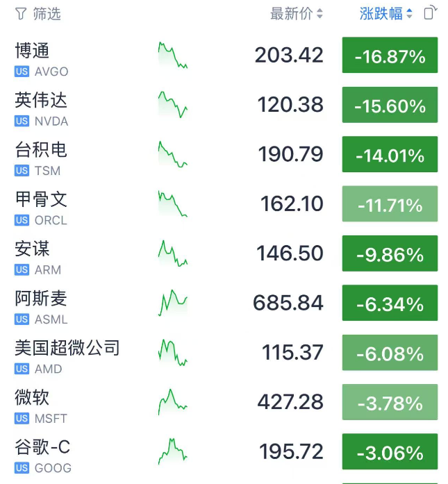
Task: Click the US market badge beside GOOG
Action: click(x=22, y=468)
